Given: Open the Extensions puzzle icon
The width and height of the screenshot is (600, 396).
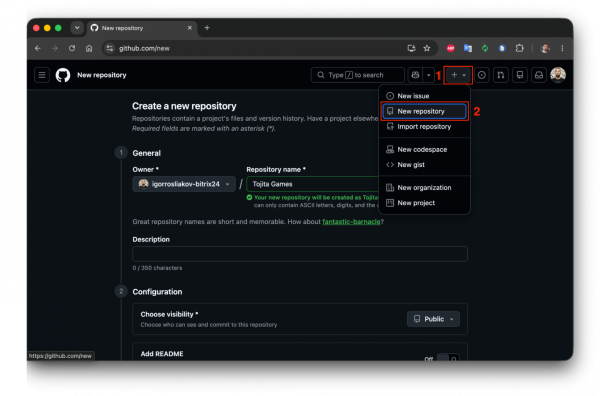Looking at the screenshot, I should coord(519,48).
